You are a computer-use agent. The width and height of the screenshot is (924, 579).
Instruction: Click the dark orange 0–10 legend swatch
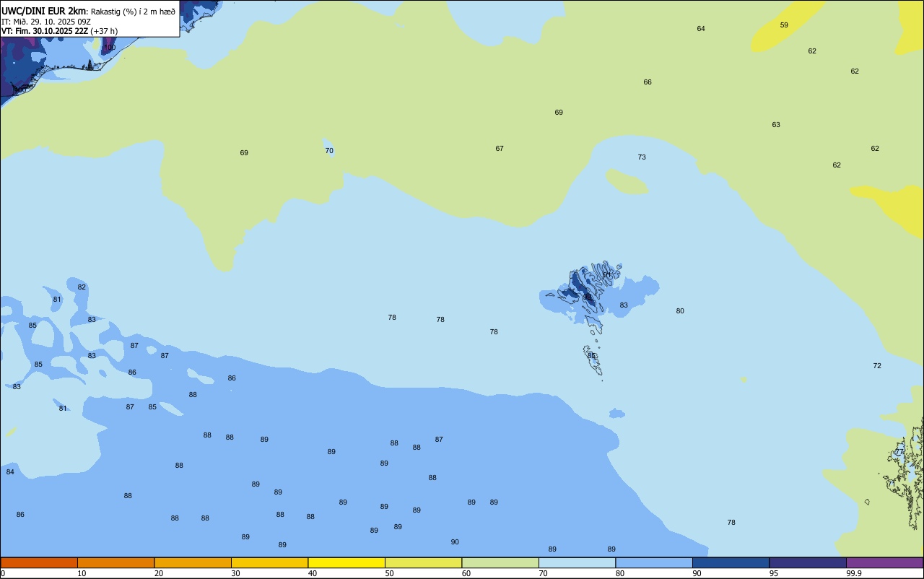pyautogui.click(x=39, y=562)
